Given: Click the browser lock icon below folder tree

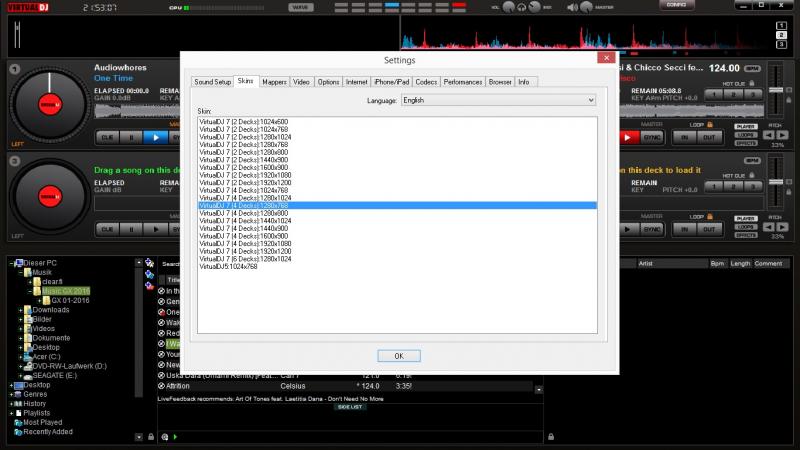Looking at the screenshot, I should (150, 436).
